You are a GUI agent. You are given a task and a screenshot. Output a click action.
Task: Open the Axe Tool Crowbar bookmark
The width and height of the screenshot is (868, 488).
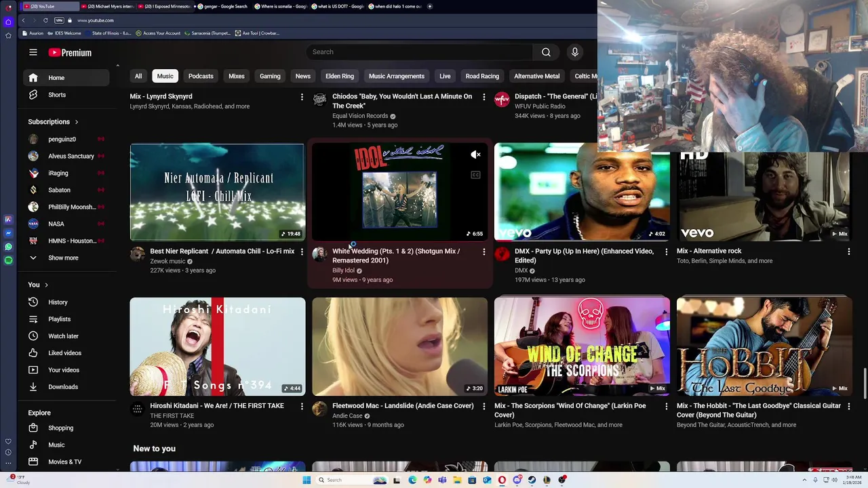(257, 33)
